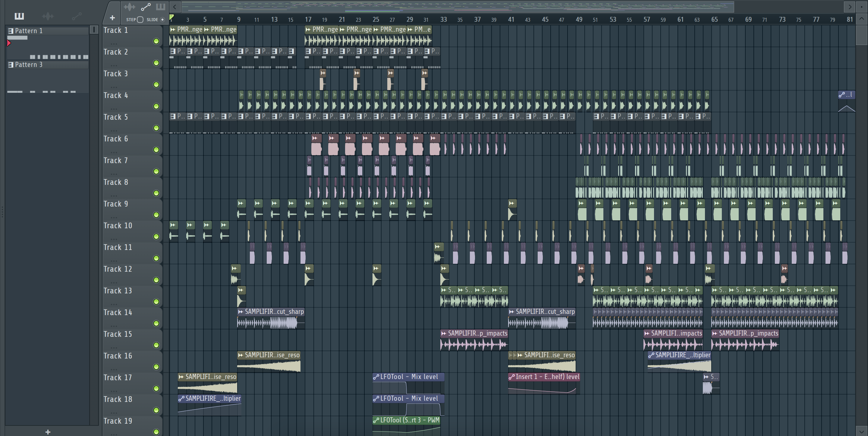The width and height of the screenshot is (868, 436).
Task: Select the Track 15 header
Action: coord(132,340)
